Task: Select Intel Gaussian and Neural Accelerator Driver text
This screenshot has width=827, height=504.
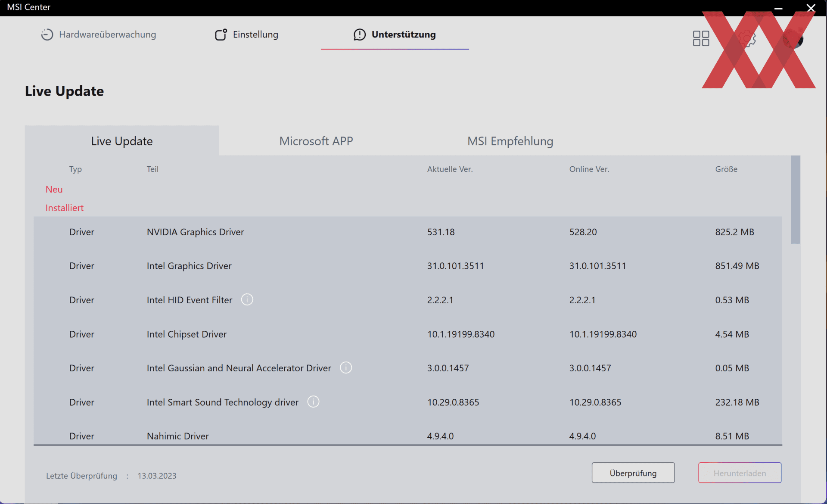Action: pos(239,368)
